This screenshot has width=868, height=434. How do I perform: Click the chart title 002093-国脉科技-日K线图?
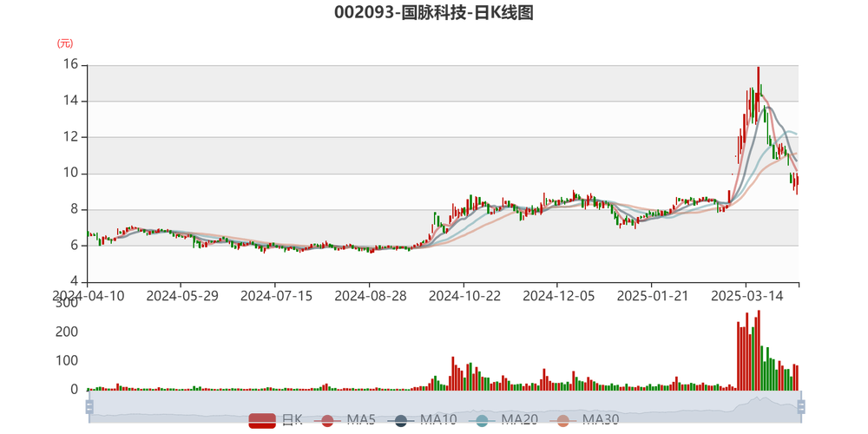click(433, 13)
